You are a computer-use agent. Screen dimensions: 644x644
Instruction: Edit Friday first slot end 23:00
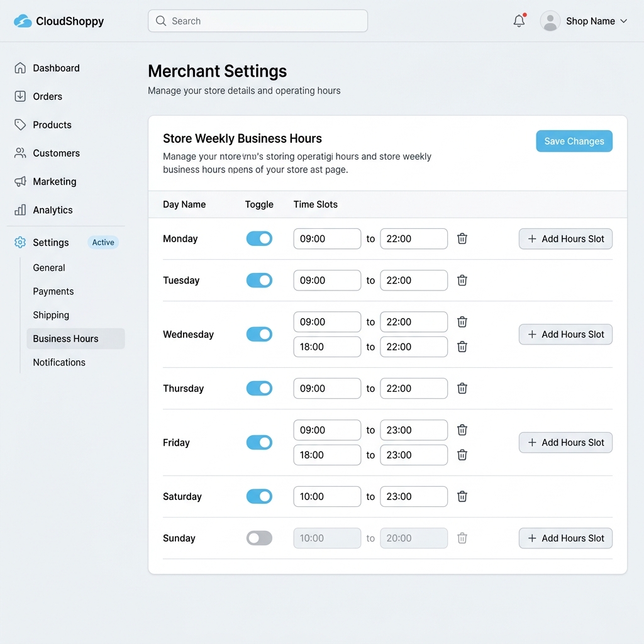tap(414, 430)
